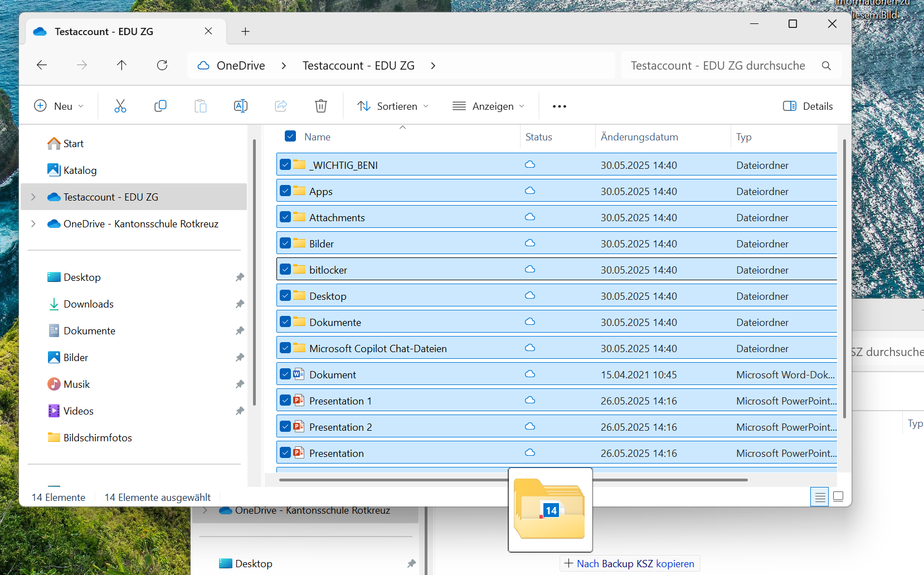Click the horizontal scrollbar of the file list
This screenshot has height=575, width=924.
pos(513,479)
